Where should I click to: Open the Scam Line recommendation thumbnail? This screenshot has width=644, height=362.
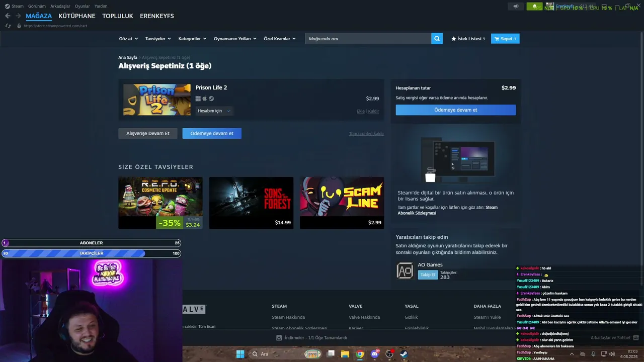[x=342, y=203]
